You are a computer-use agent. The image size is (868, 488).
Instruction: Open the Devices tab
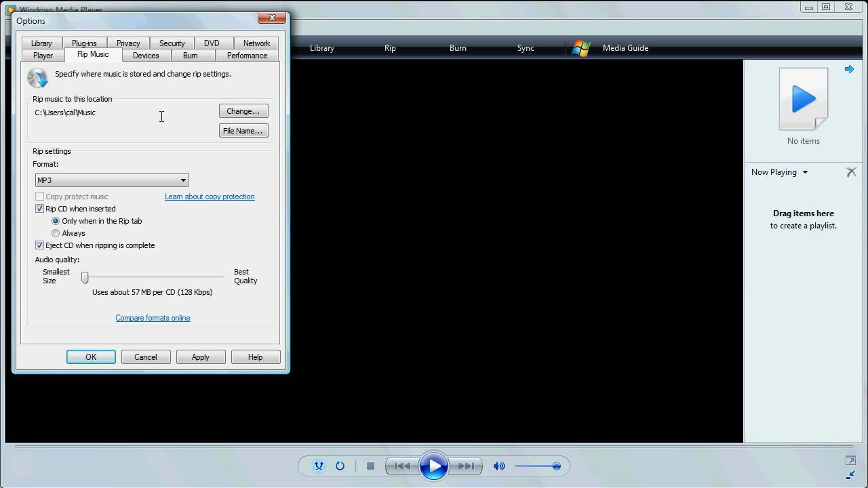coord(146,56)
